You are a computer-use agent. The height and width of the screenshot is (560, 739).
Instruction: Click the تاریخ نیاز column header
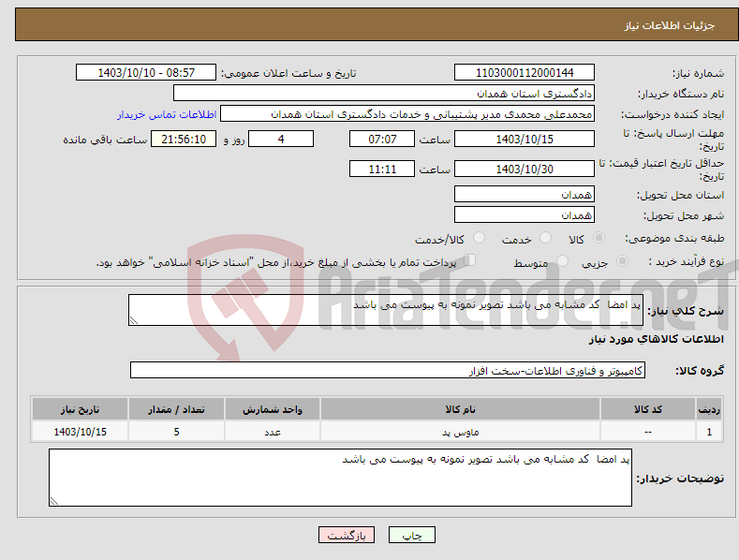tap(81, 409)
